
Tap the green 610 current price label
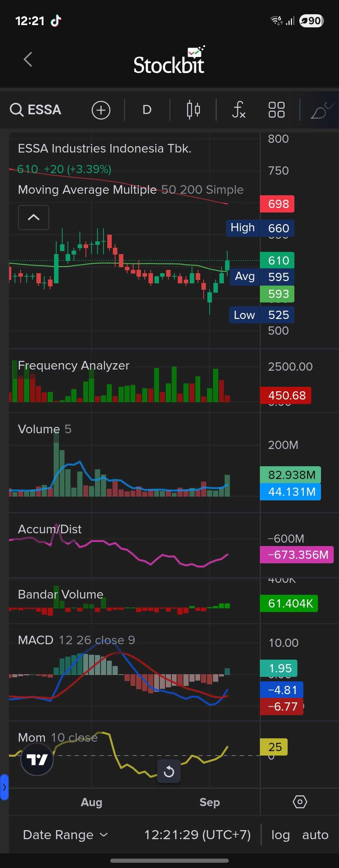[277, 260]
